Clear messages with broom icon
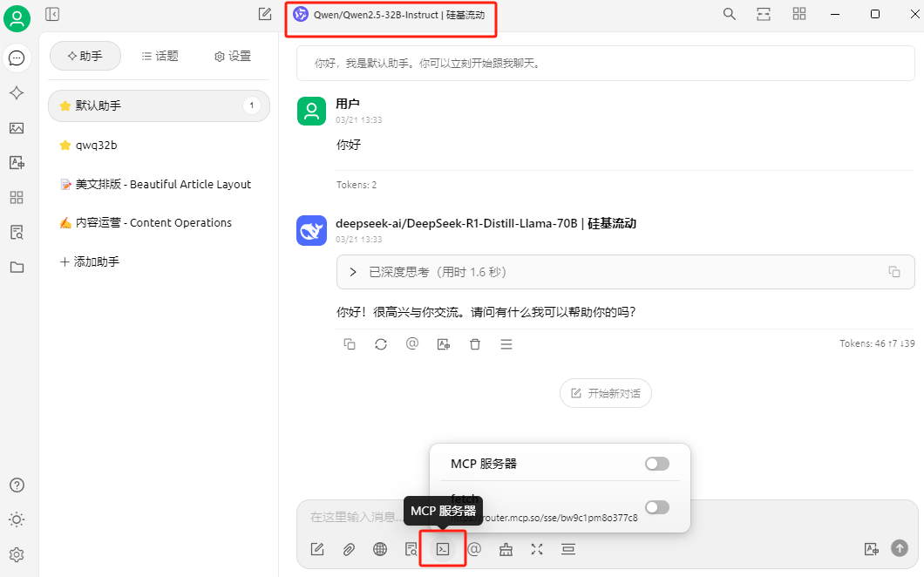The image size is (924, 577). coord(506,549)
